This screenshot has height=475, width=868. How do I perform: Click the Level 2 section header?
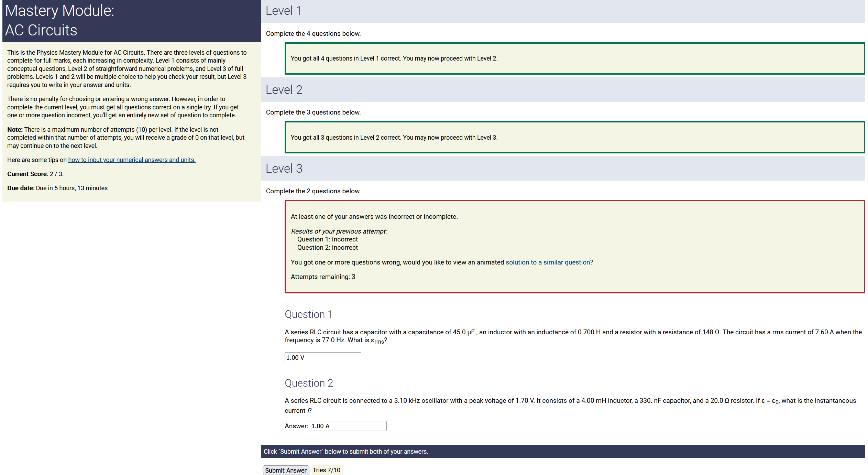pos(284,90)
